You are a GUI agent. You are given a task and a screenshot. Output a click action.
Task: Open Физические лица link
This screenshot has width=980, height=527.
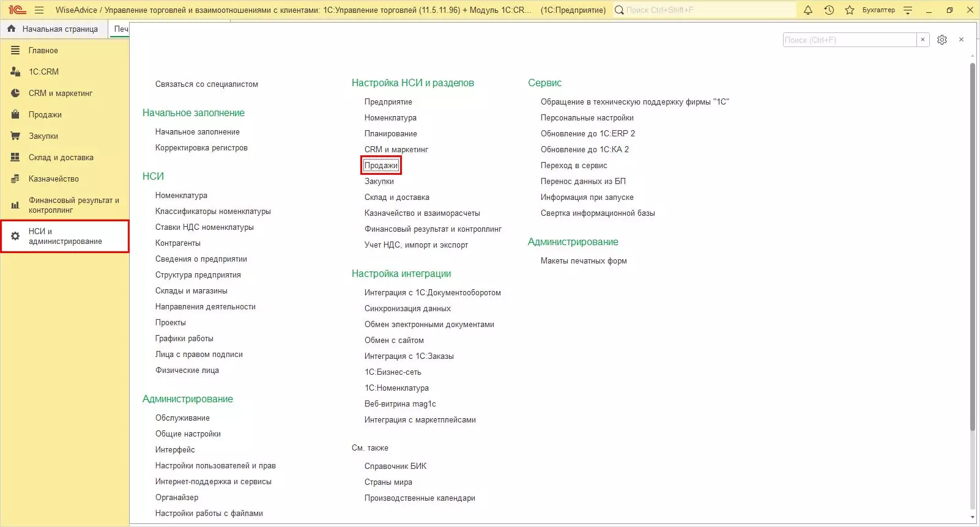click(187, 370)
